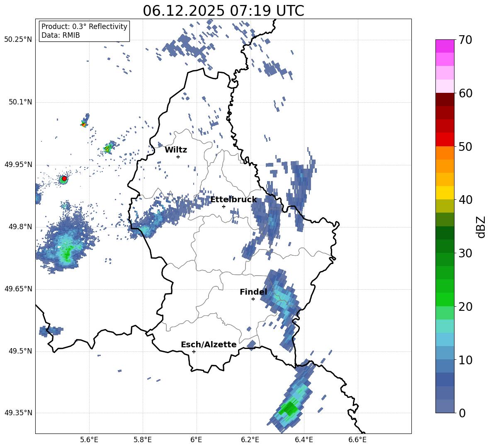Click the cross marker below Esch/Alzette

point(194,351)
